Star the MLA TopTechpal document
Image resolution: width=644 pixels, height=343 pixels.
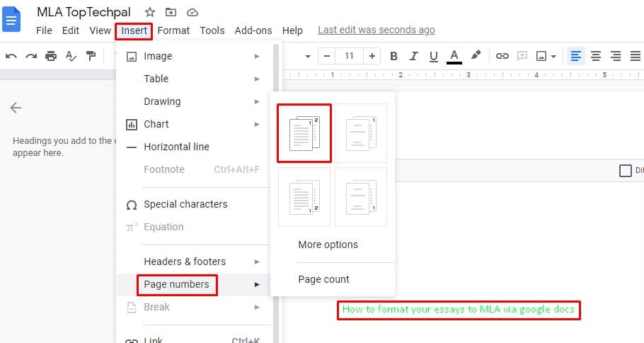pos(150,12)
